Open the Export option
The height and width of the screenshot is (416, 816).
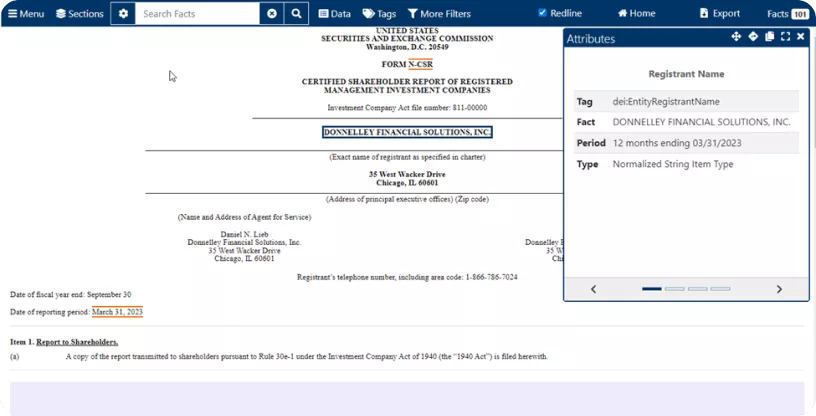pos(720,14)
